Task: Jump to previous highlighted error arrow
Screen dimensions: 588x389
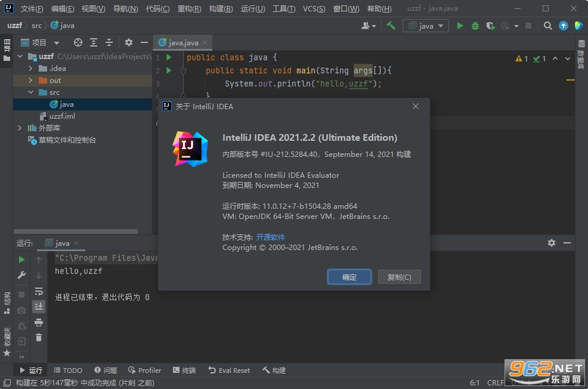Action: click(x=555, y=58)
